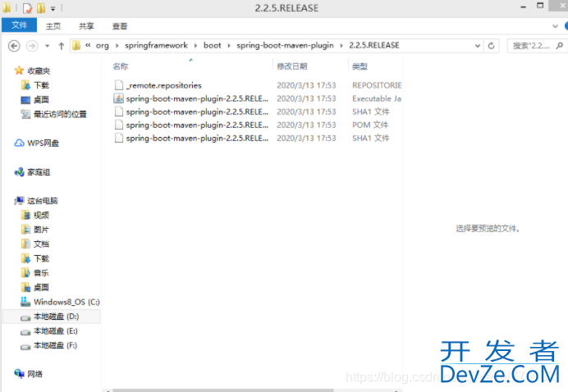Viewport: 568px width, 392px height.
Task: Open the 文档 folder
Action: (x=41, y=244)
